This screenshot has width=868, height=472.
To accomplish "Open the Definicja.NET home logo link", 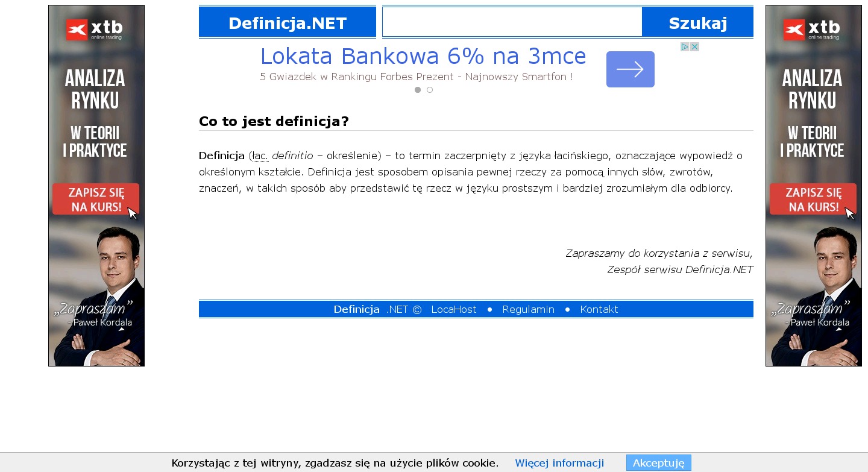I will click(288, 23).
